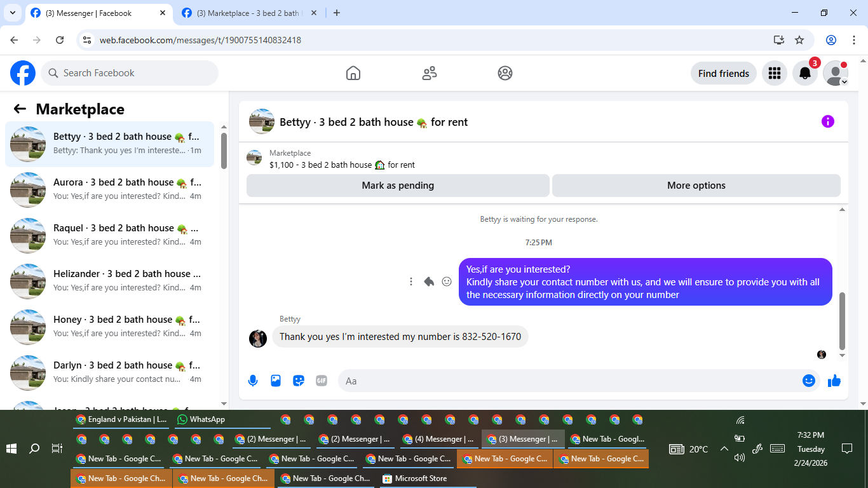Open England v Pakistan taskbar window
Screen dimensions: 868x488
pyautogui.click(x=121, y=419)
